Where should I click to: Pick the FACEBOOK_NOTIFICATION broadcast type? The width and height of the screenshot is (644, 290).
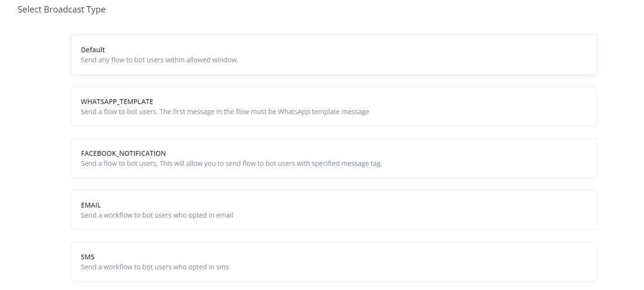(333, 158)
